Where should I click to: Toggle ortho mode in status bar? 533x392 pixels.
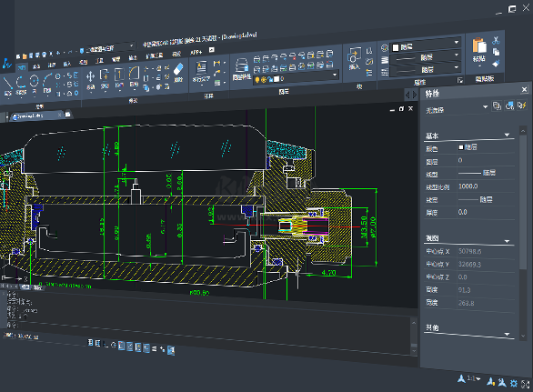[106, 345]
